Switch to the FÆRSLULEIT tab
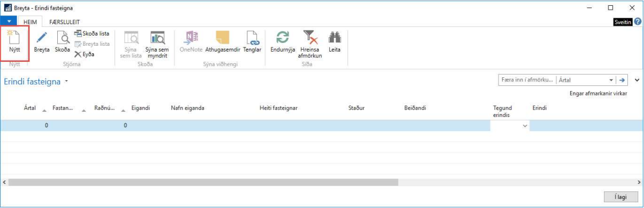 click(x=65, y=22)
